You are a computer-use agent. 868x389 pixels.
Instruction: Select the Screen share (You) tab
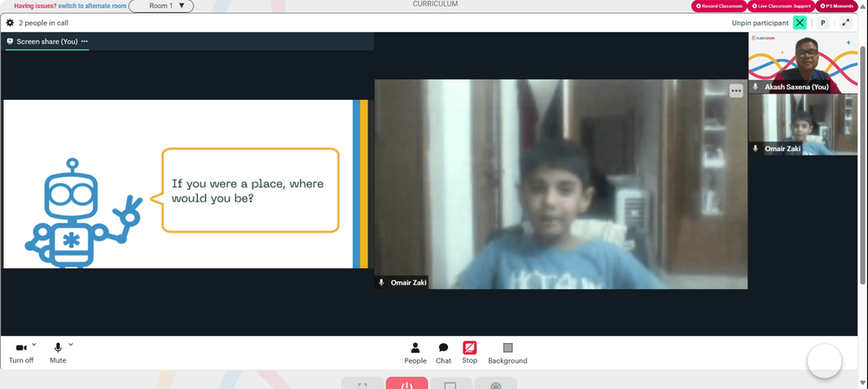pos(47,42)
